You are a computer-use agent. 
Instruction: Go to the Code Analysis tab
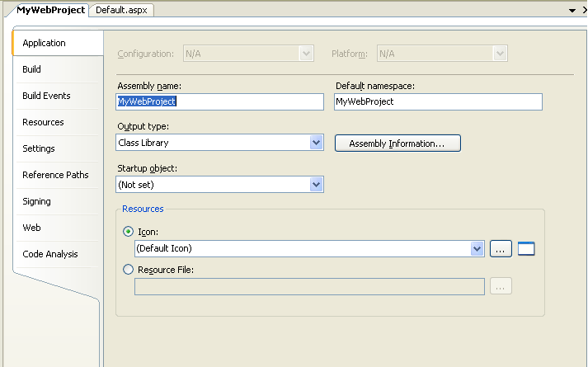[51, 254]
